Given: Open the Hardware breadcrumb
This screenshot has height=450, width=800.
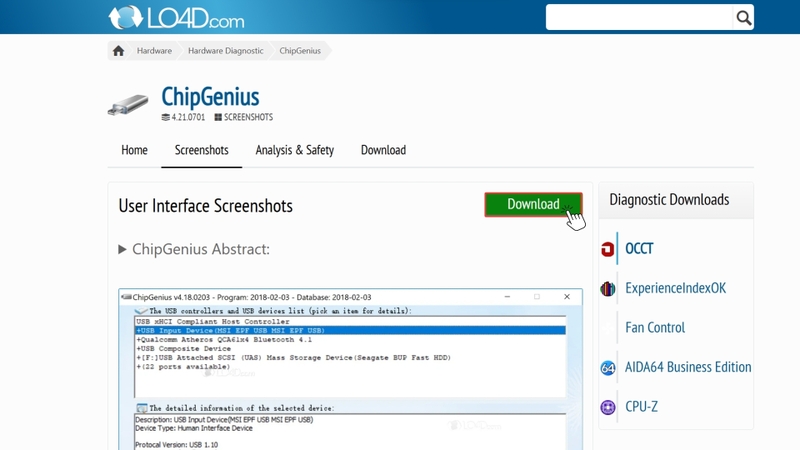Looking at the screenshot, I should (x=154, y=51).
